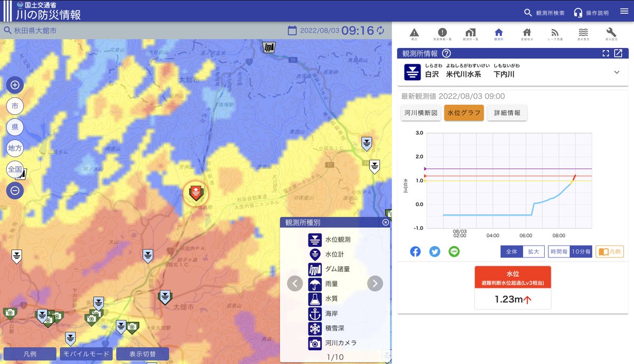634x364 pixels.
Task: Click 河川カメラ camera icon in legend
Action: pyautogui.click(x=315, y=343)
